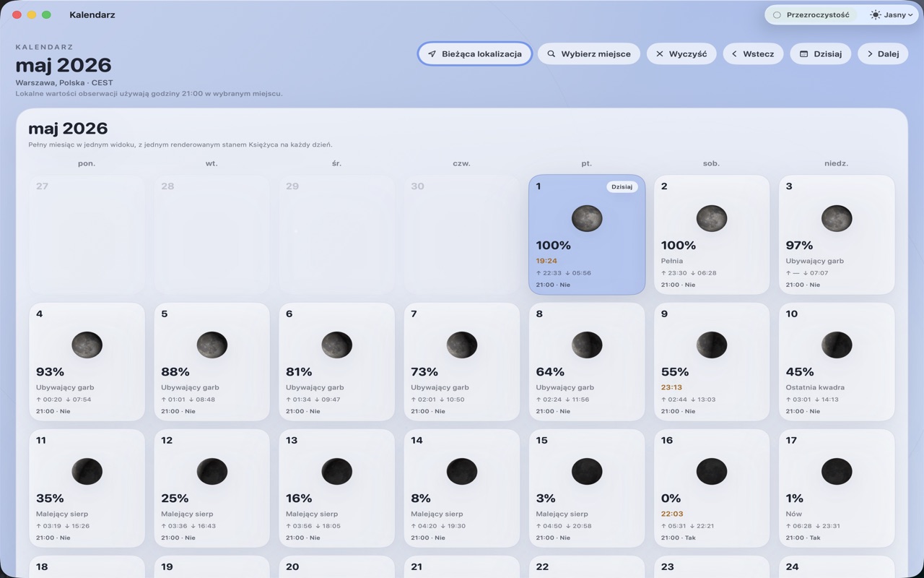Click the new moon image on May 17
Image resolution: width=924 pixels, height=578 pixels.
pyautogui.click(x=837, y=471)
